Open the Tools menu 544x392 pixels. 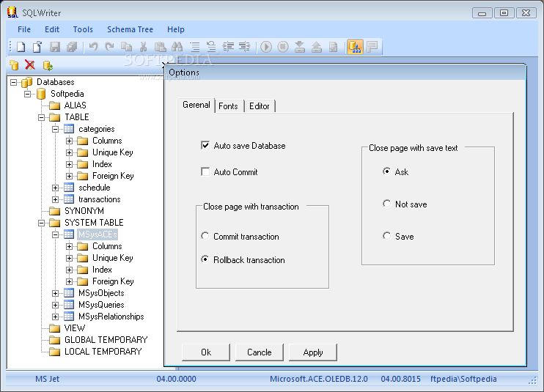pos(83,29)
